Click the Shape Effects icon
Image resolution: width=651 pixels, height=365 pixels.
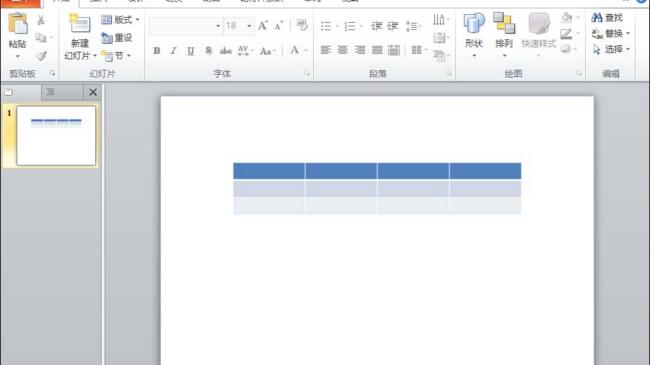point(566,49)
